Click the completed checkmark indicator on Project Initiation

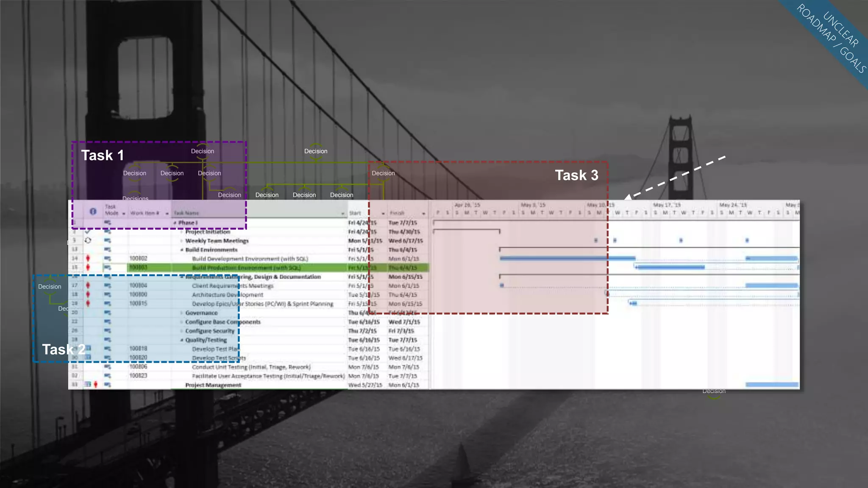[88, 232]
